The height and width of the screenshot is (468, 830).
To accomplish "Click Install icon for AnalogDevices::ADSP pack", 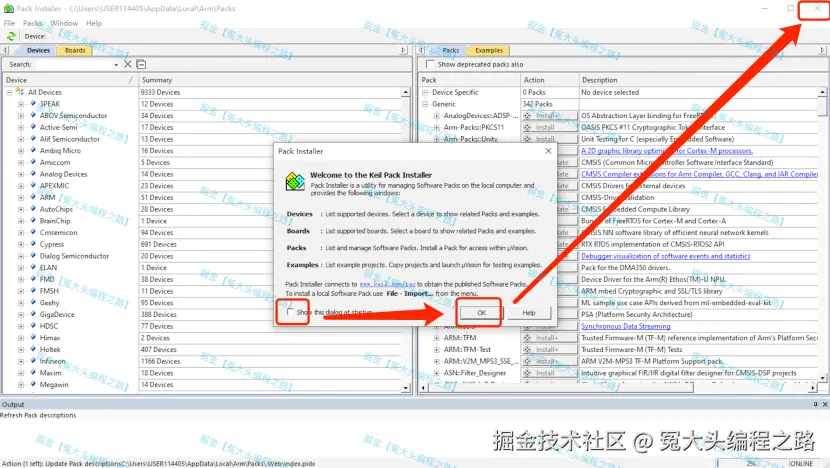I will tap(527, 115).
